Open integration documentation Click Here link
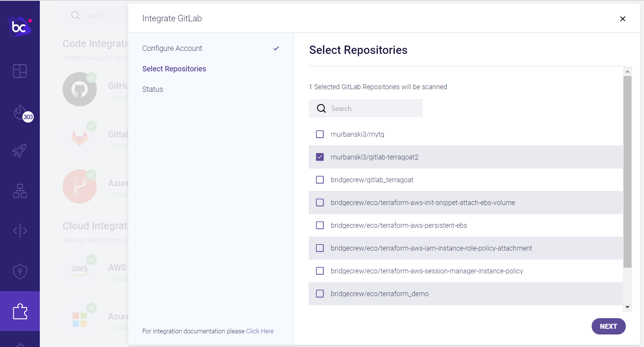The image size is (644, 347). point(260,331)
